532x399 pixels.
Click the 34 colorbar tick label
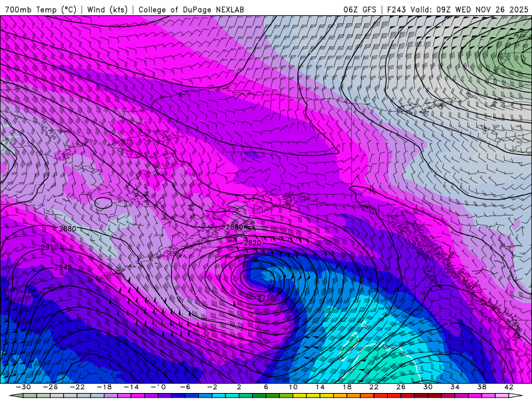point(455,387)
